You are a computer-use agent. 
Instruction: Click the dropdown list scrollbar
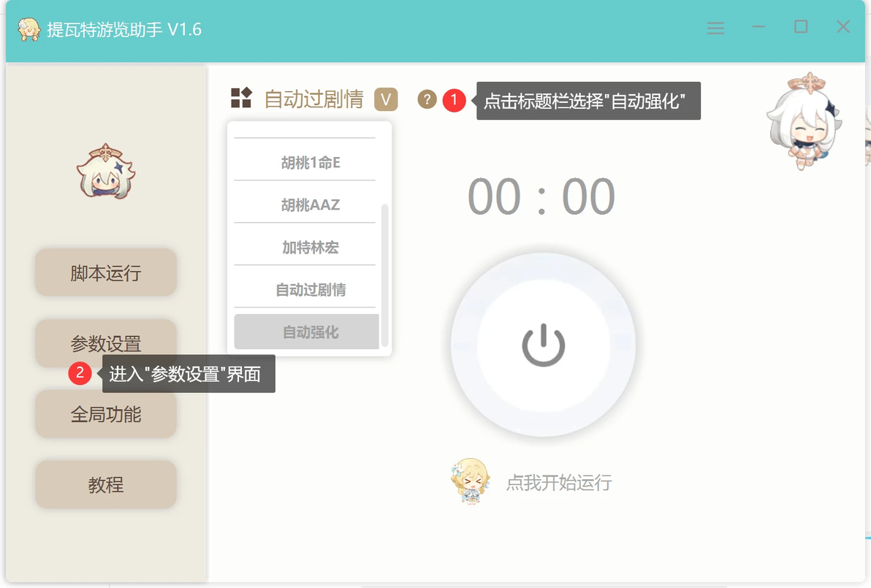(384, 275)
